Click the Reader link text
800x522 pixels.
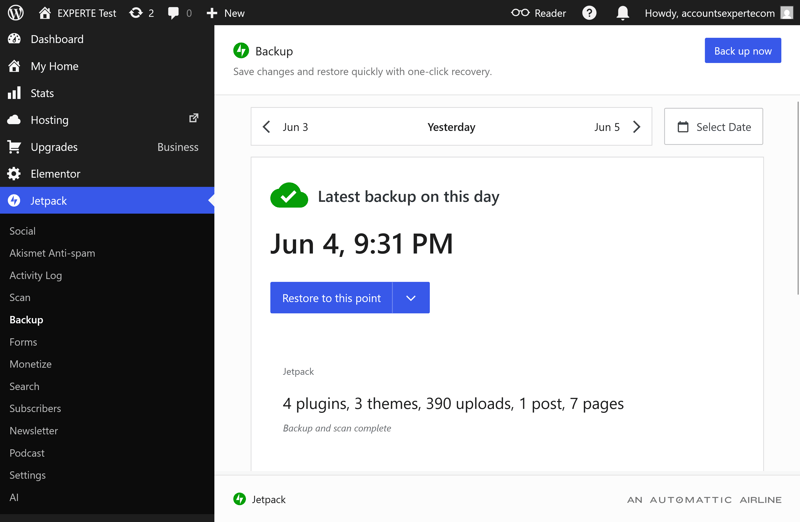(x=550, y=13)
